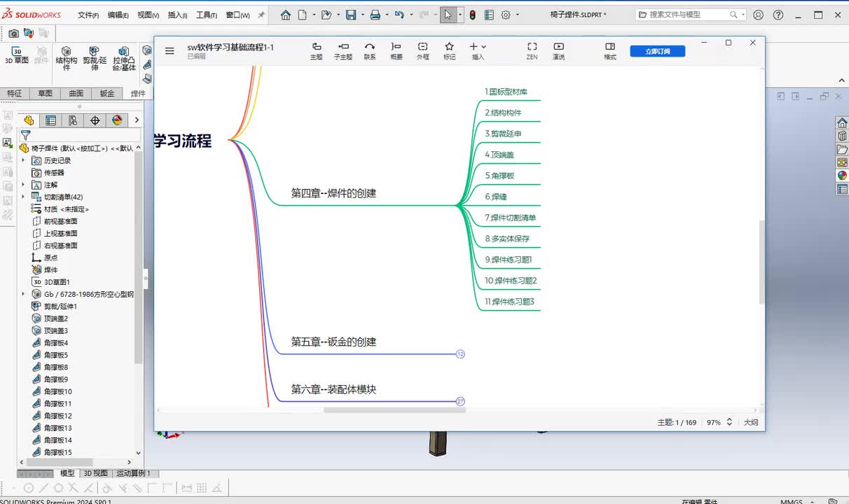The height and width of the screenshot is (504, 849).
Task: Click the 立即订阅 subscribe button
Action: (657, 51)
